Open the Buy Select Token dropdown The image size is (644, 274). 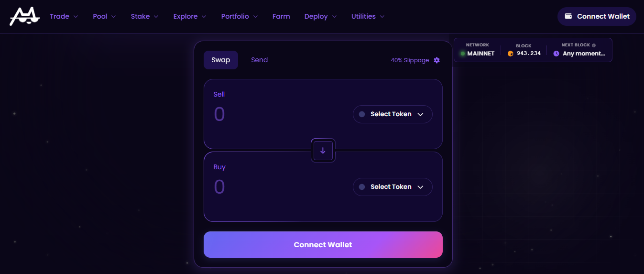tap(393, 187)
